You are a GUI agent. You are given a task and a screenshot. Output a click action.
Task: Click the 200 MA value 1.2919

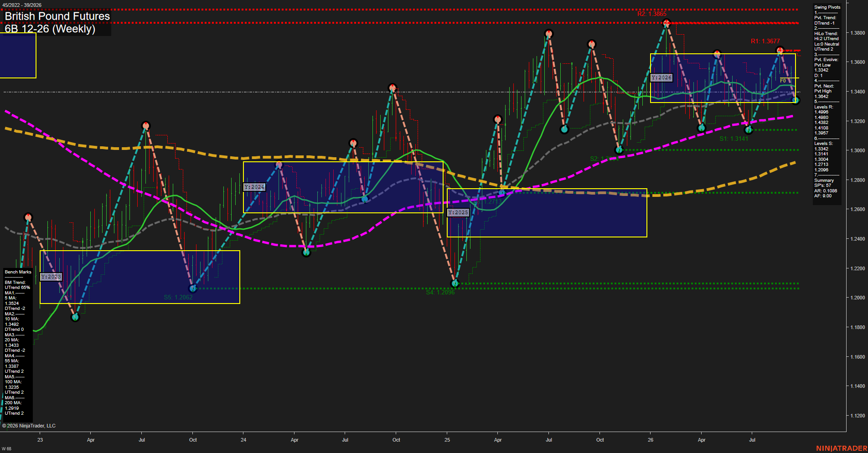pos(11,408)
